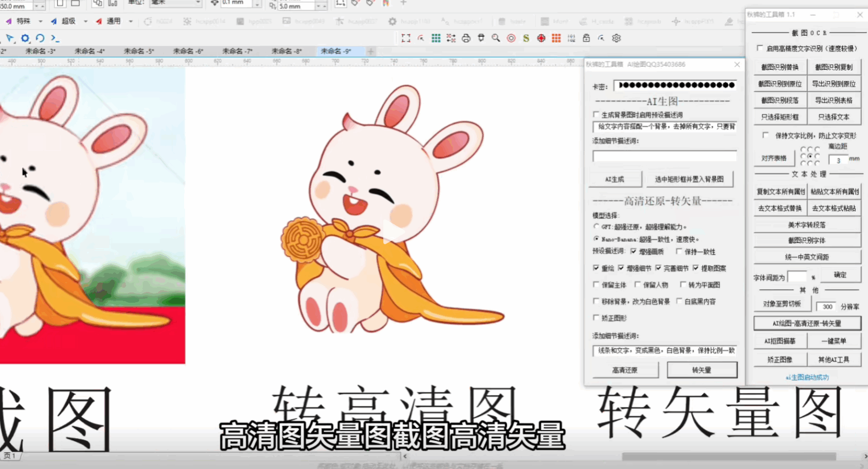Switch to the 未命名 -5 document tab

point(139,51)
